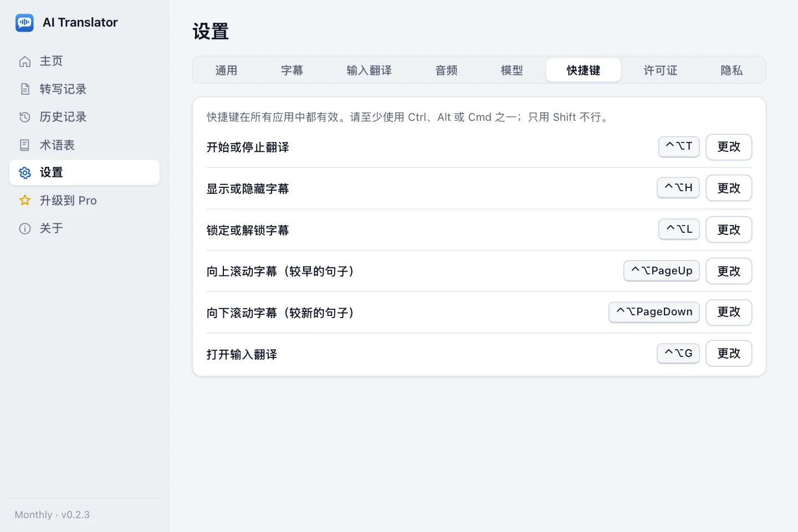Open the 关于 page

(84, 228)
